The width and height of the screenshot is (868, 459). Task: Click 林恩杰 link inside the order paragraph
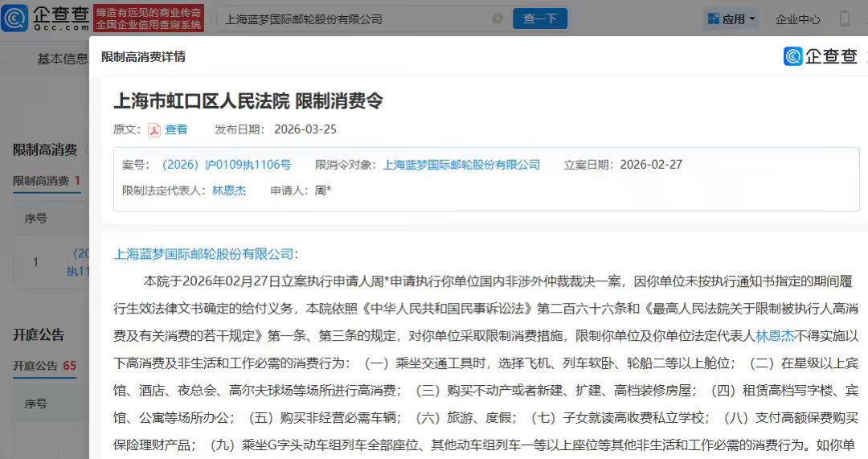(x=775, y=335)
